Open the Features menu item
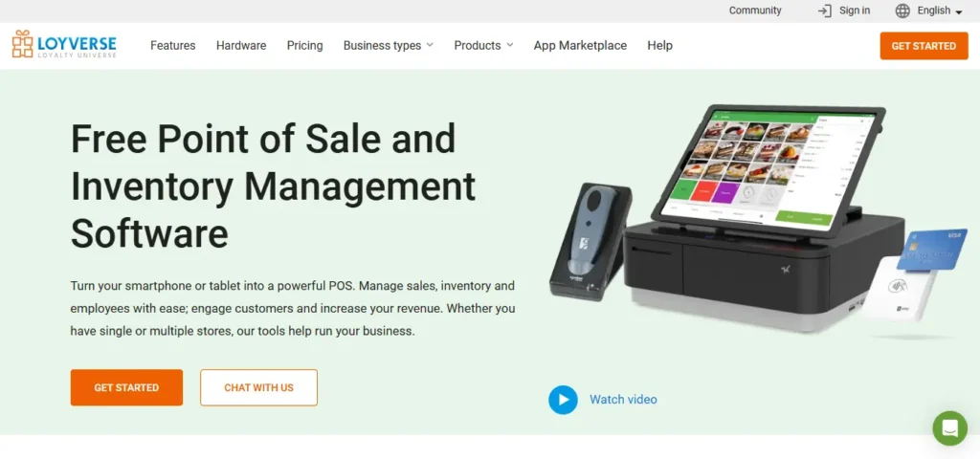 (x=173, y=46)
